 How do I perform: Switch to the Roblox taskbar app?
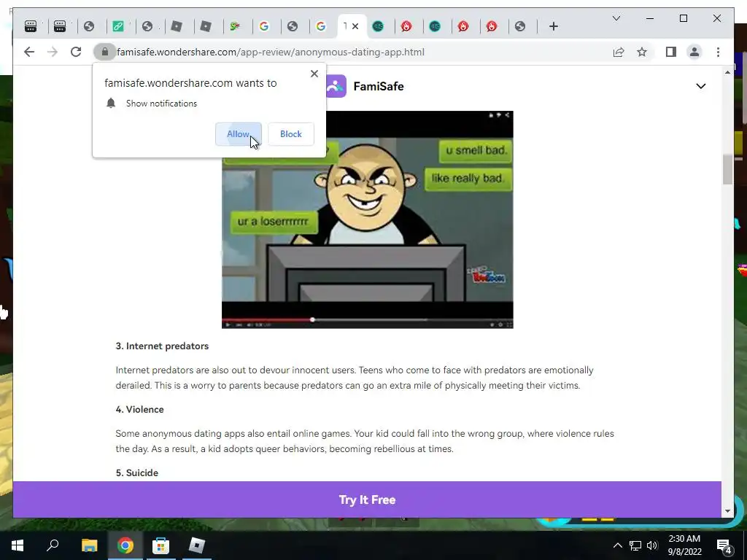click(x=196, y=545)
